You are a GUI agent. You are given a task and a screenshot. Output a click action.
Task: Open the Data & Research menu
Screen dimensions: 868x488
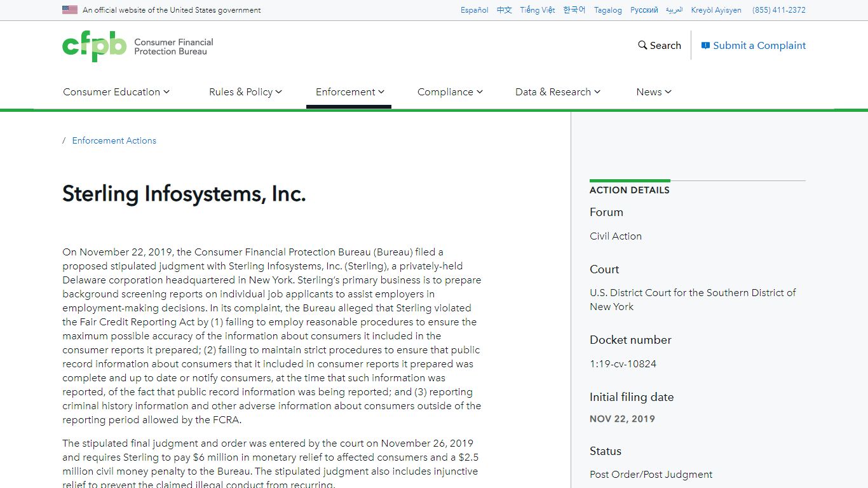[558, 91]
